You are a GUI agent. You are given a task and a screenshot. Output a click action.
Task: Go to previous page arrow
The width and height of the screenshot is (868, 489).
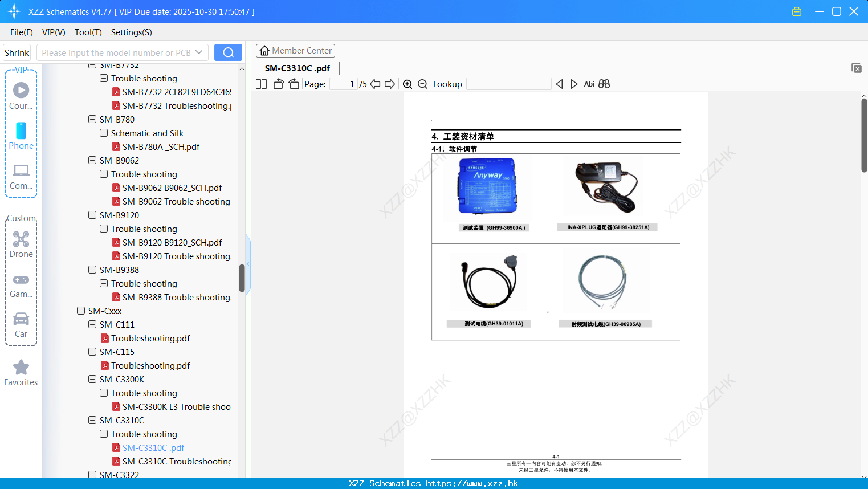coord(375,84)
